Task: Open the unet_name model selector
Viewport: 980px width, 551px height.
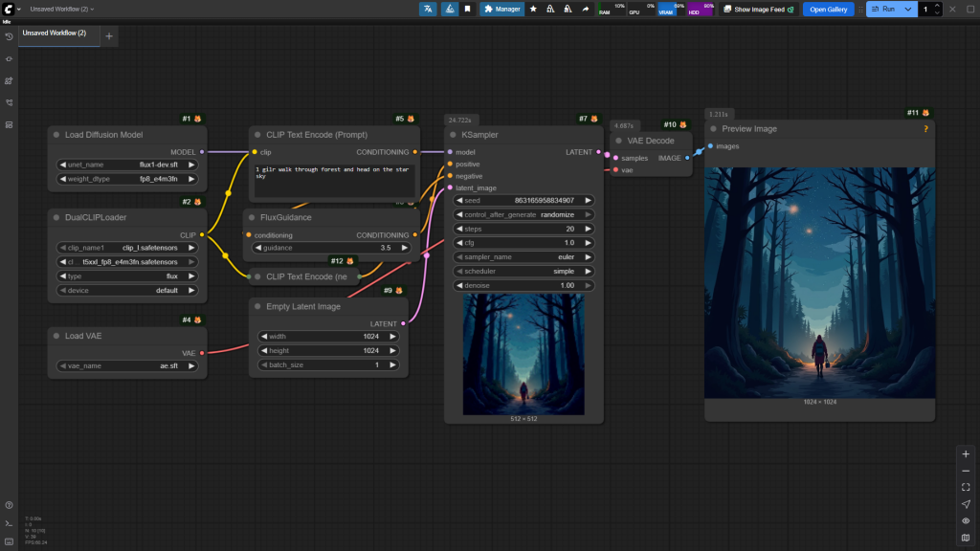Action: point(125,165)
